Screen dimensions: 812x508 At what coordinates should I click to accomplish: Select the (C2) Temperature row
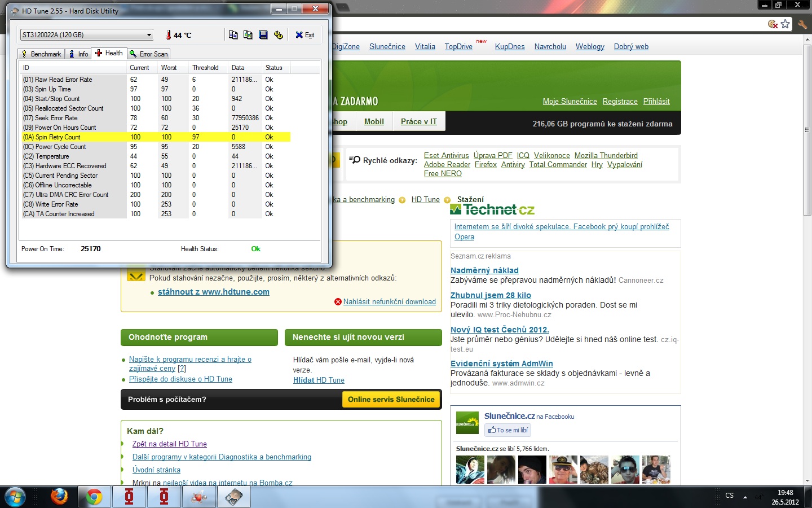coord(155,156)
